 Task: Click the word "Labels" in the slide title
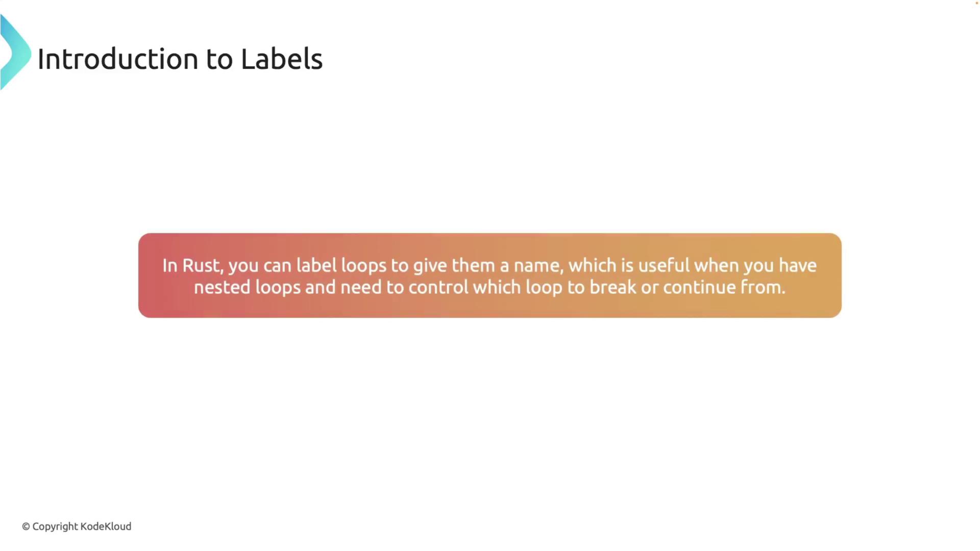pyautogui.click(x=281, y=59)
